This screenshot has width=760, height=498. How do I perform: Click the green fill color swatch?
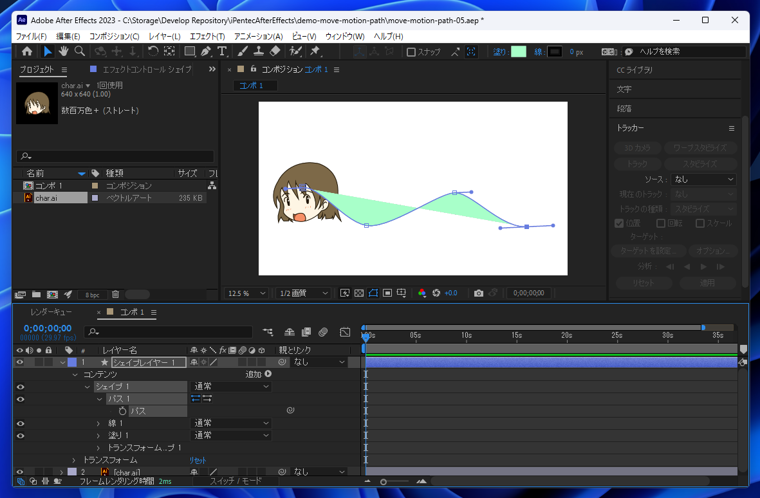click(x=518, y=52)
